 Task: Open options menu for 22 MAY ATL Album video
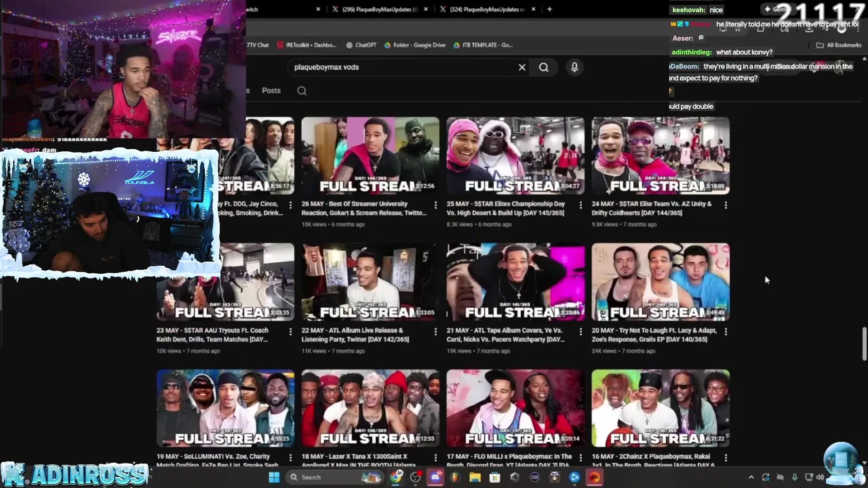tap(436, 331)
